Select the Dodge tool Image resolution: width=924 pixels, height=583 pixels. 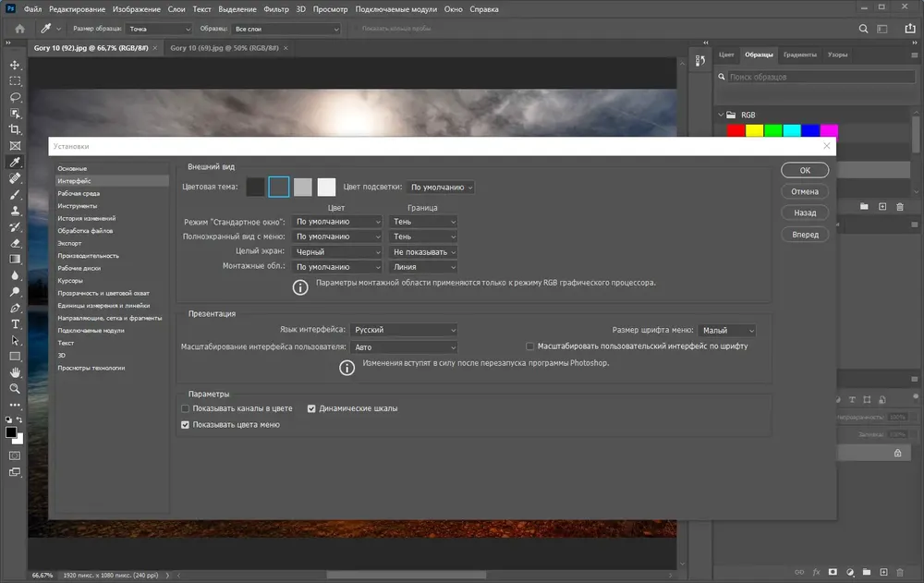tap(16, 292)
